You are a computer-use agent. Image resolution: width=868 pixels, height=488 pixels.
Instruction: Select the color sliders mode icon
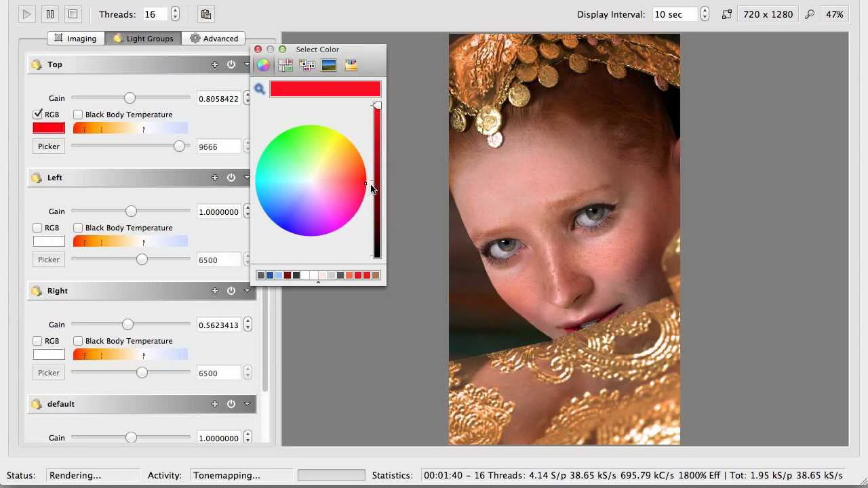click(285, 65)
